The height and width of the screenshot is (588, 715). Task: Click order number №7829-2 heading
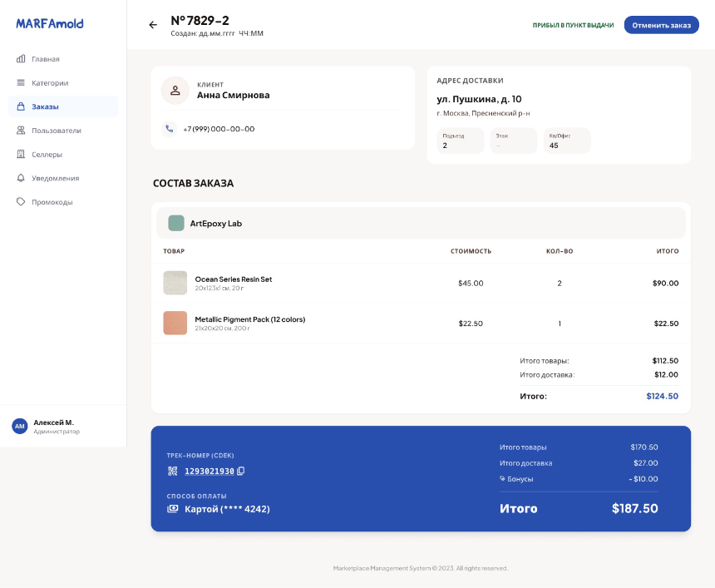[x=200, y=21]
